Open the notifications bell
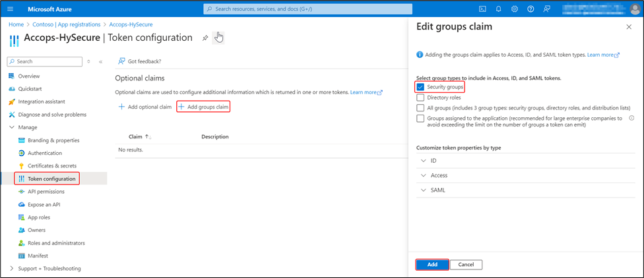 499,9
